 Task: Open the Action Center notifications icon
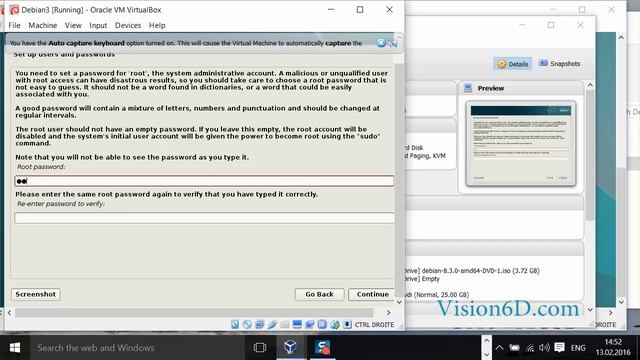click(x=560, y=348)
